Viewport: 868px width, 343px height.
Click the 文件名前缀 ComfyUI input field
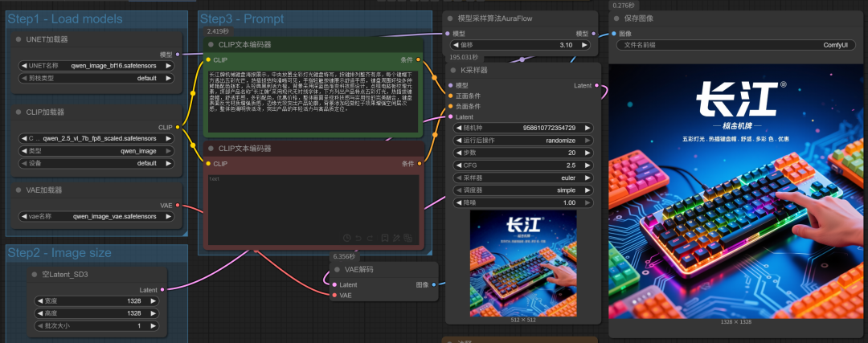[x=735, y=45]
